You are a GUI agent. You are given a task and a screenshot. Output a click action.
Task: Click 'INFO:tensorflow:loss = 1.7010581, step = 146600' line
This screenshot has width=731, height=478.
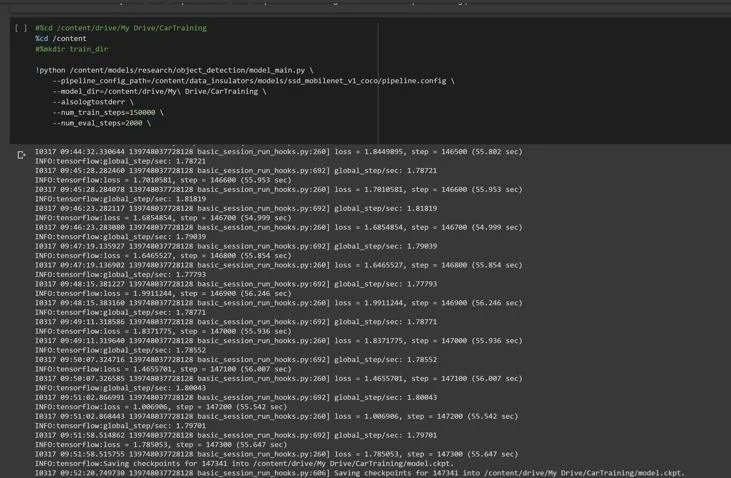click(163, 180)
